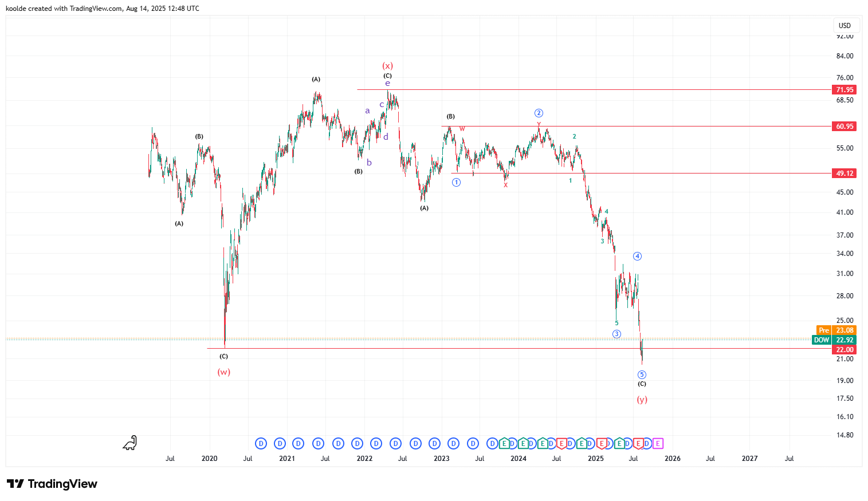Select the blue circled 2 wave label

[x=539, y=113]
